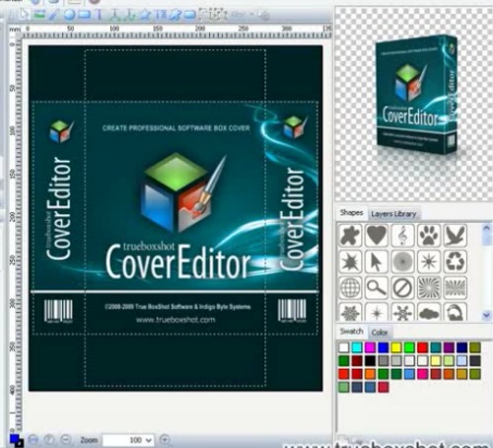Select the text tool in the toolbar

coord(99,15)
